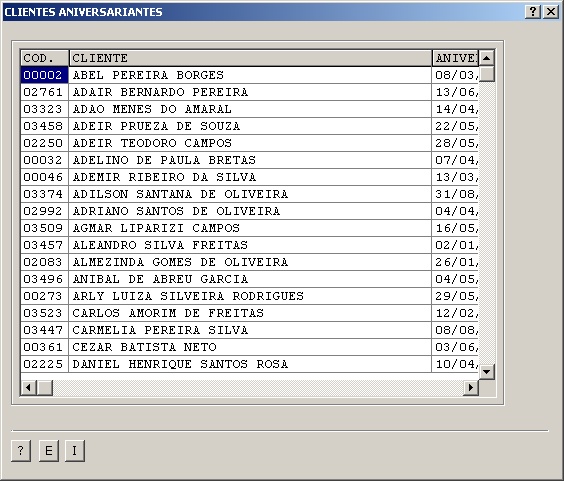Click code cell 00273
564x481 pixels.
click(x=45, y=296)
